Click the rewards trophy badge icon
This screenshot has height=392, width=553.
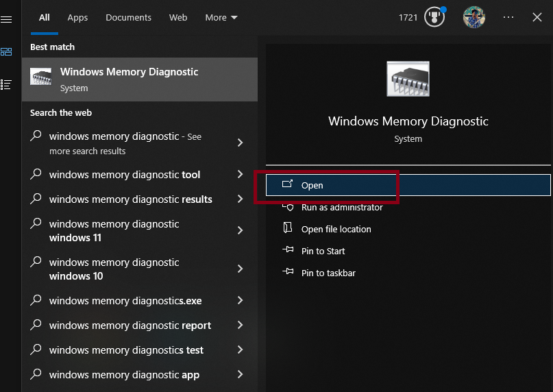click(434, 18)
